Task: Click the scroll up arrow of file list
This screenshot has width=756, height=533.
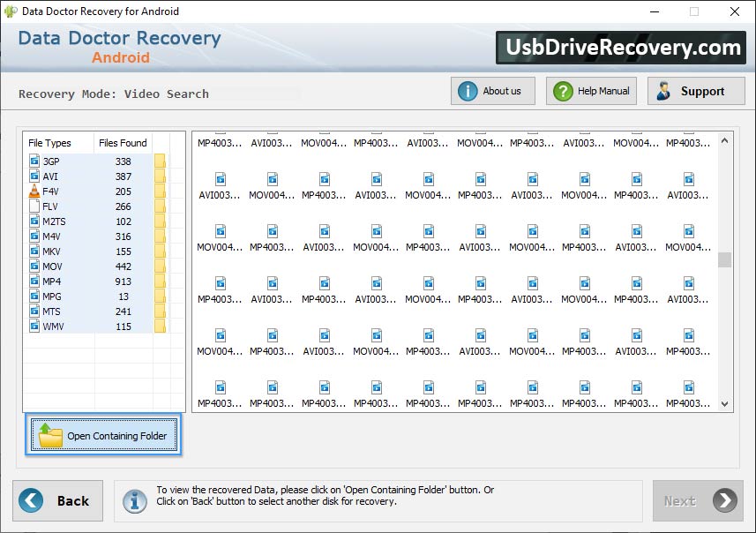Action: [724, 141]
